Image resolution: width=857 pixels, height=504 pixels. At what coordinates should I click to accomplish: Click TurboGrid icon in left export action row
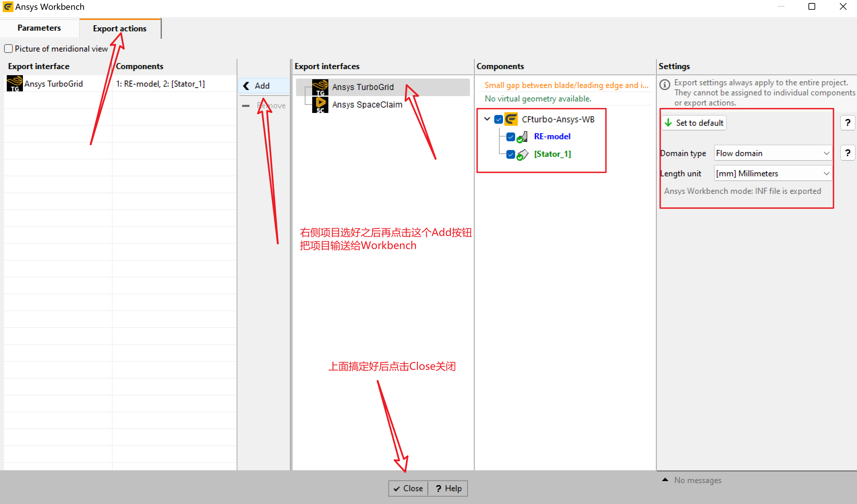pos(14,84)
